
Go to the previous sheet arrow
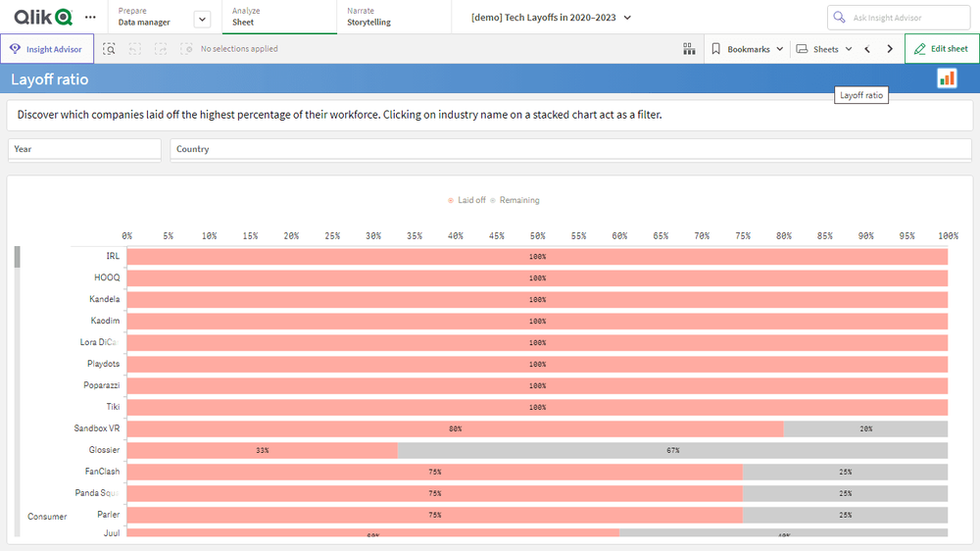tap(867, 49)
